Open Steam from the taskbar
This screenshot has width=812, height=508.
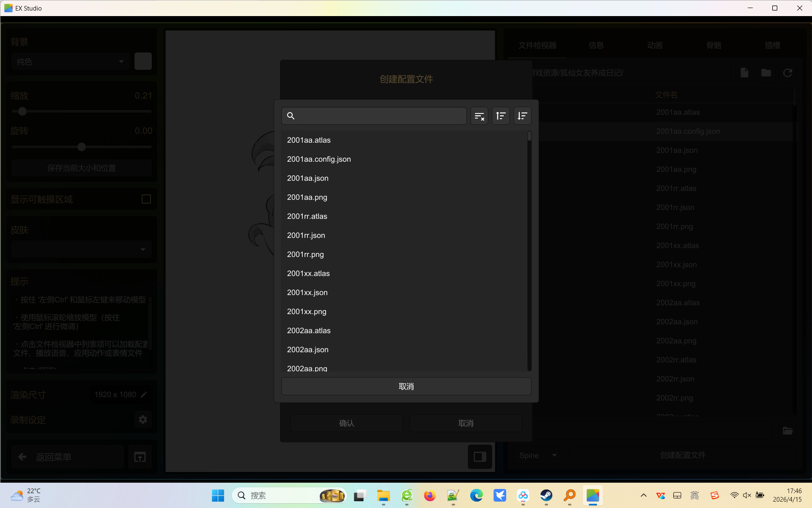(x=546, y=495)
